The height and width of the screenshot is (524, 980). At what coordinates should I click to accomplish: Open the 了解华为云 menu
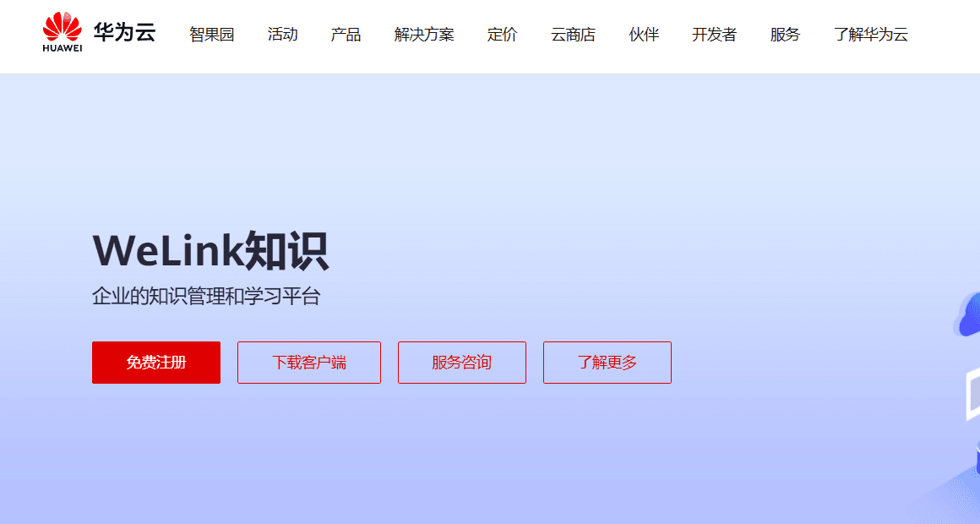pyautogui.click(x=871, y=35)
